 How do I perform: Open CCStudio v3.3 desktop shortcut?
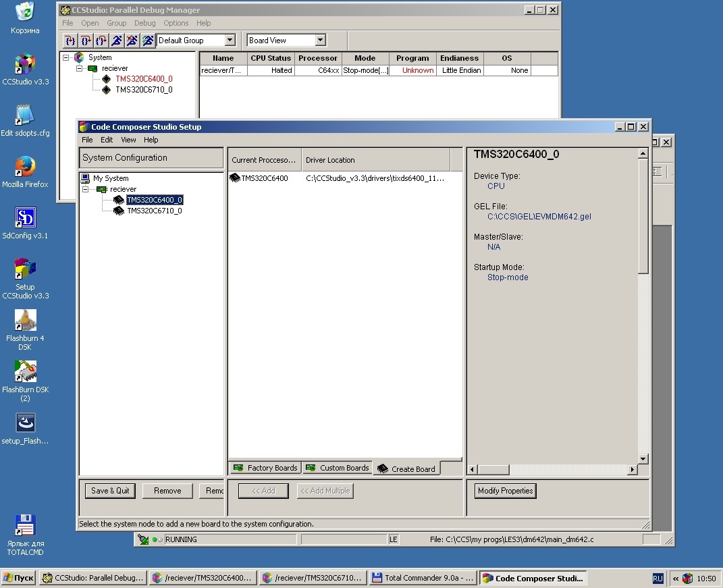26,70
